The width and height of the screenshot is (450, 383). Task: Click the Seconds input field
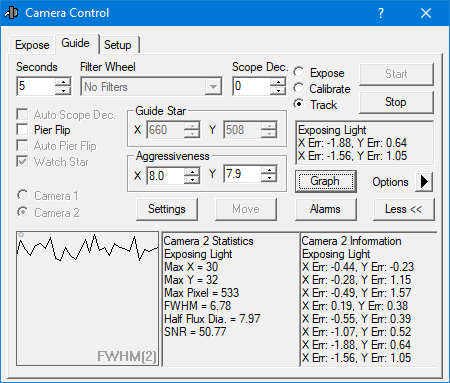(x=36, y=86)
